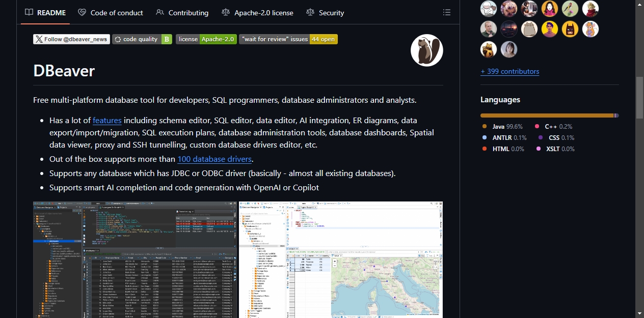The image size is (644, 318).
Task: Click the "Supports any database which has JDBC" bullet
Action: (222, 174)
